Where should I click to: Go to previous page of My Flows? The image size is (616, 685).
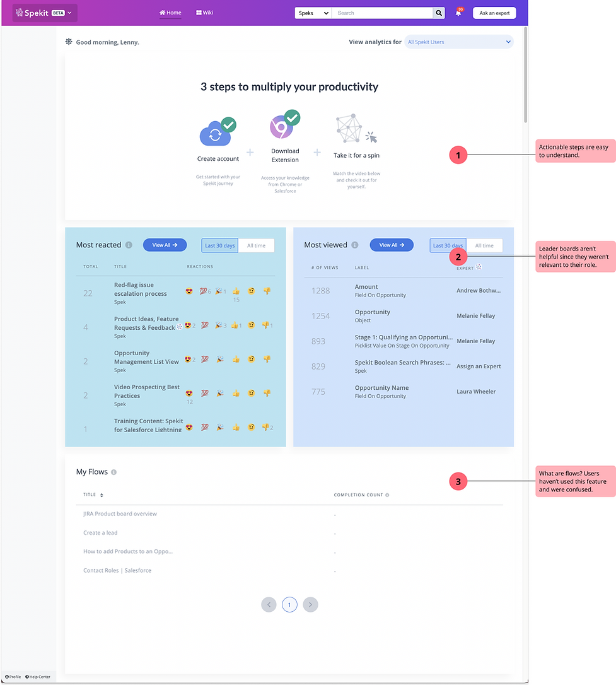269,605
